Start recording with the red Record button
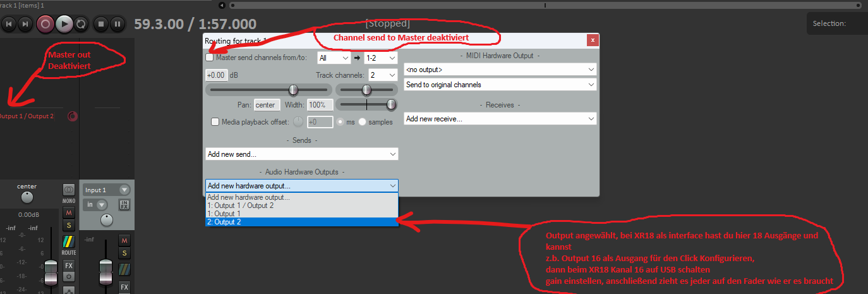The image size is (868, 294). 45,25
